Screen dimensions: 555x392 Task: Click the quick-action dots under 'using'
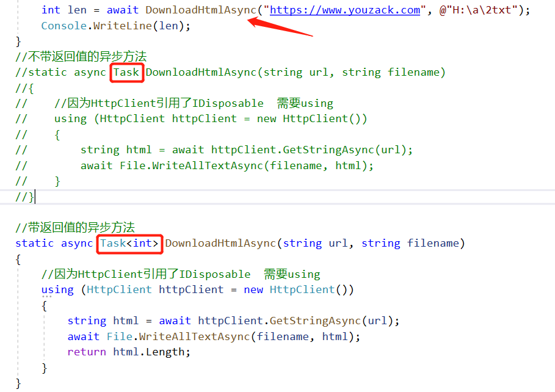(47, 296)
